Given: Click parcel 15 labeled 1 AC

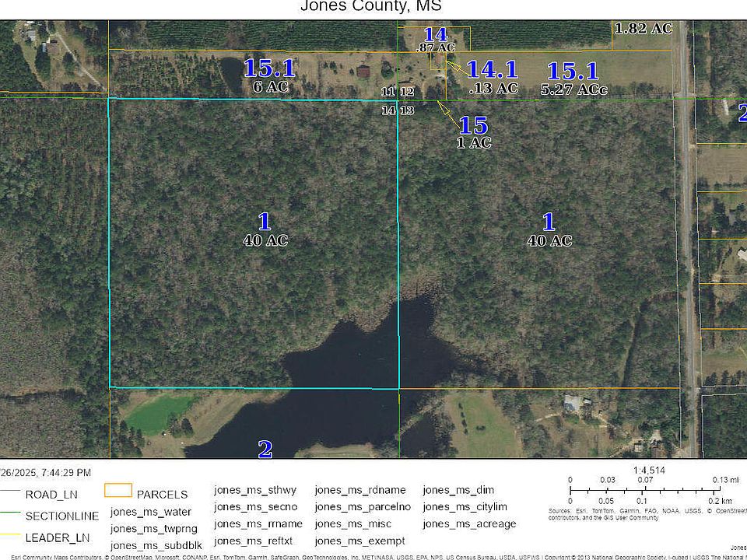Looking at the screenshot, I should coord(473,132).
